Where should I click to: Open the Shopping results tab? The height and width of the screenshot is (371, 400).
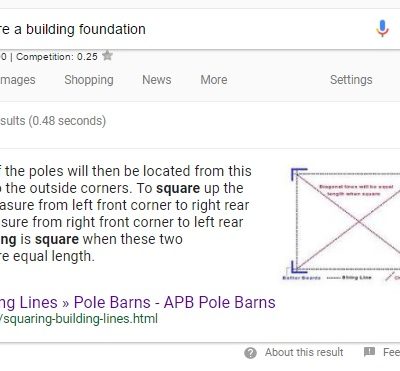pos(89,80)
